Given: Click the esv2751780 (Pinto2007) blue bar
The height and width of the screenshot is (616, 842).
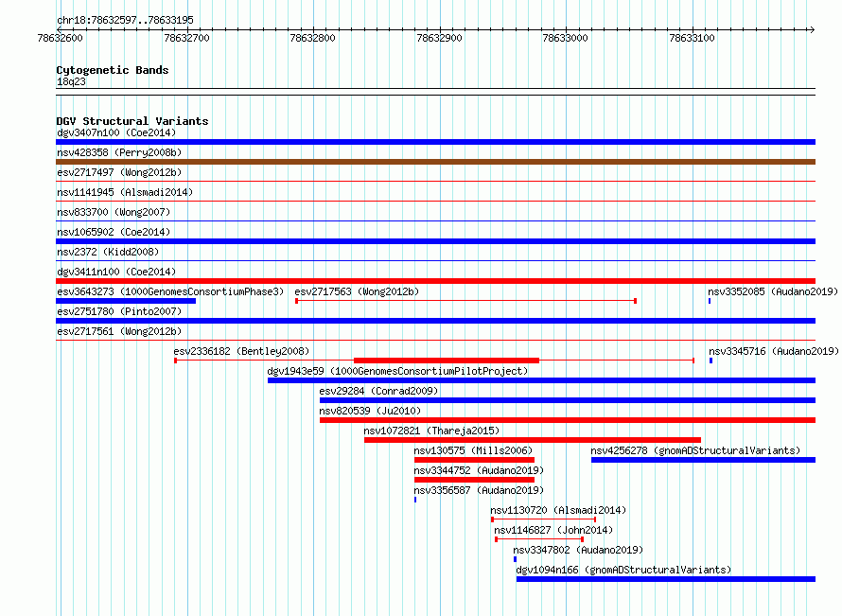Looking at the screenshot, I should (435, 321).
